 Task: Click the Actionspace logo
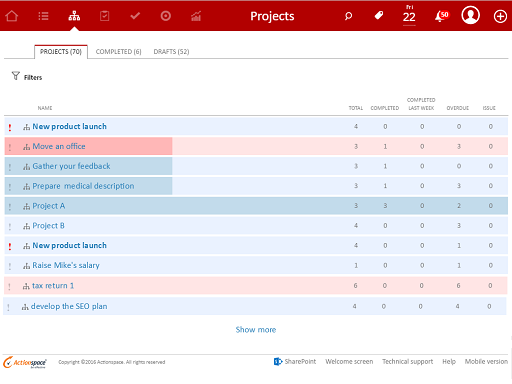click(25, 362)
